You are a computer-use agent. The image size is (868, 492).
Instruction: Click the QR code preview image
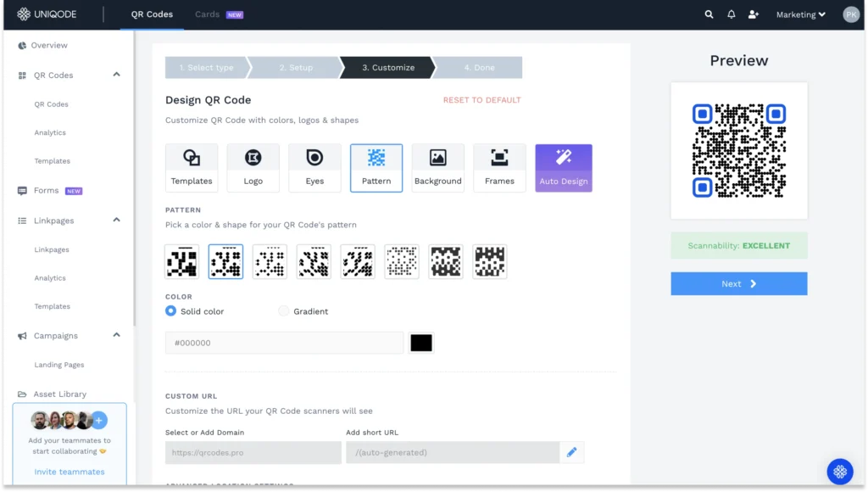[739, 151]
